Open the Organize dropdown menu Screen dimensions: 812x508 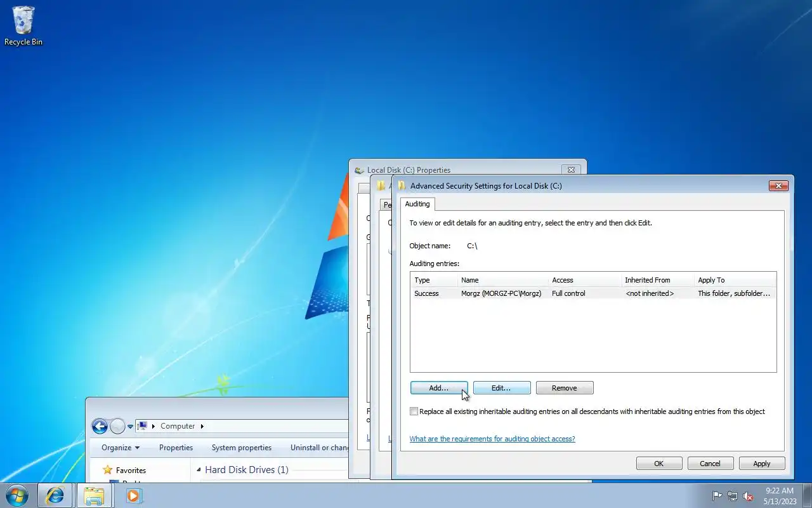pyautogui.click(x=121, y=448)
